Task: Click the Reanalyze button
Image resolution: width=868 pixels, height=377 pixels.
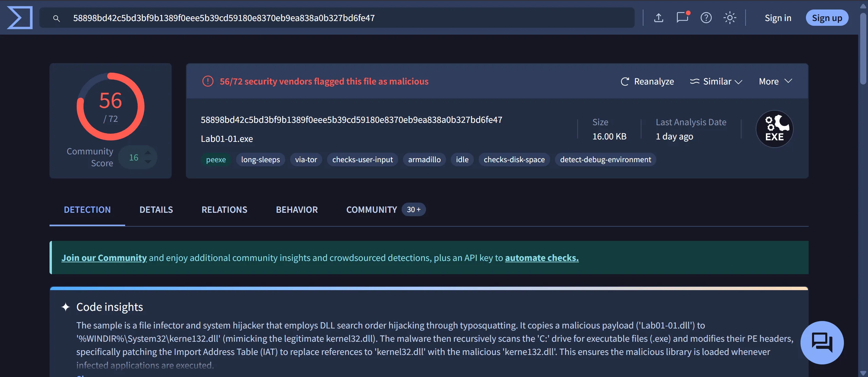Action: 647,81
